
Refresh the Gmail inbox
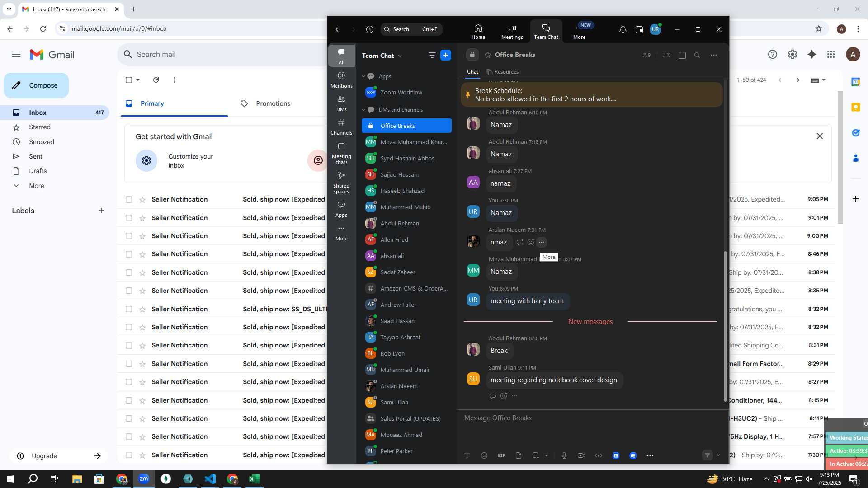(156, 80)
